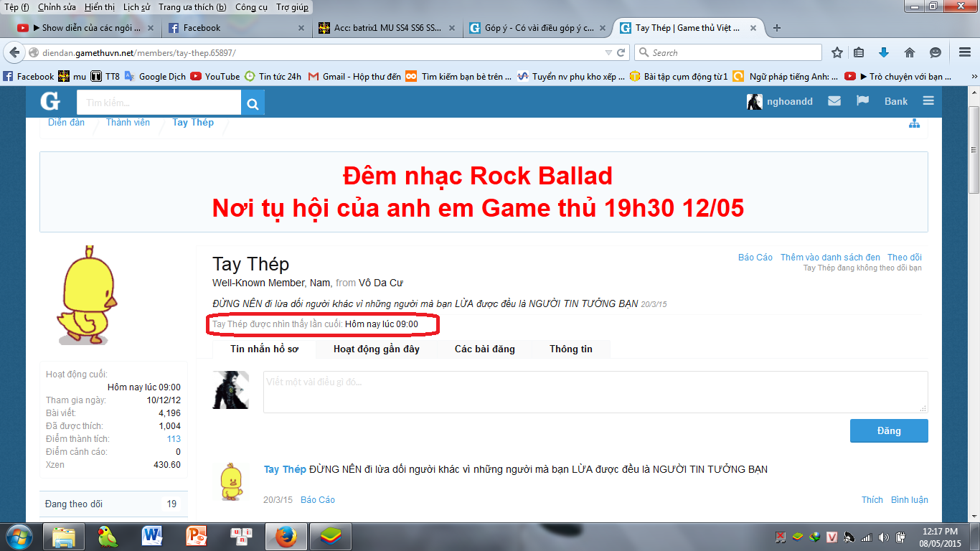Click the blue Đăng post button
This screenshot has width=980, height=551.
pyautogui.click(x=889, y=430)
